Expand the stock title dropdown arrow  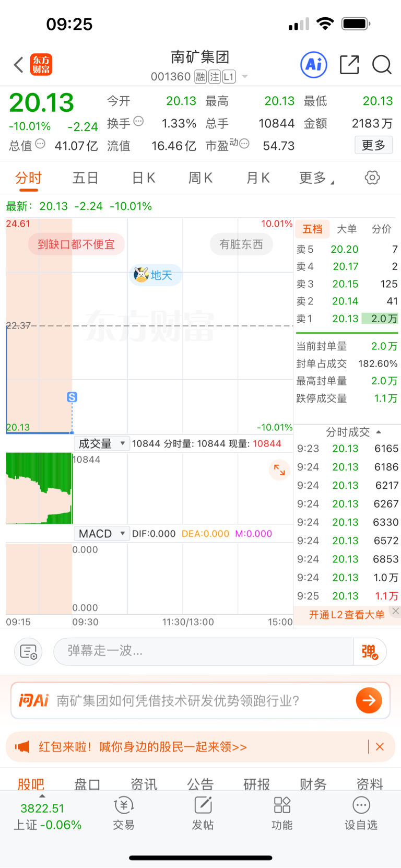pos(244,77)
